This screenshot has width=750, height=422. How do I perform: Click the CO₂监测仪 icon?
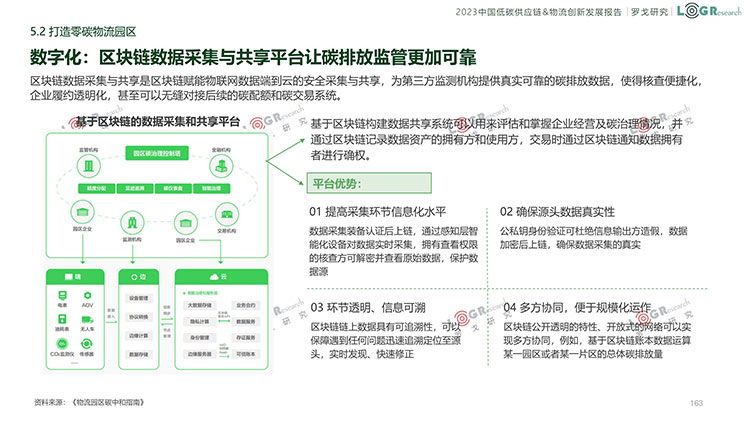click(x=62, y=344)
